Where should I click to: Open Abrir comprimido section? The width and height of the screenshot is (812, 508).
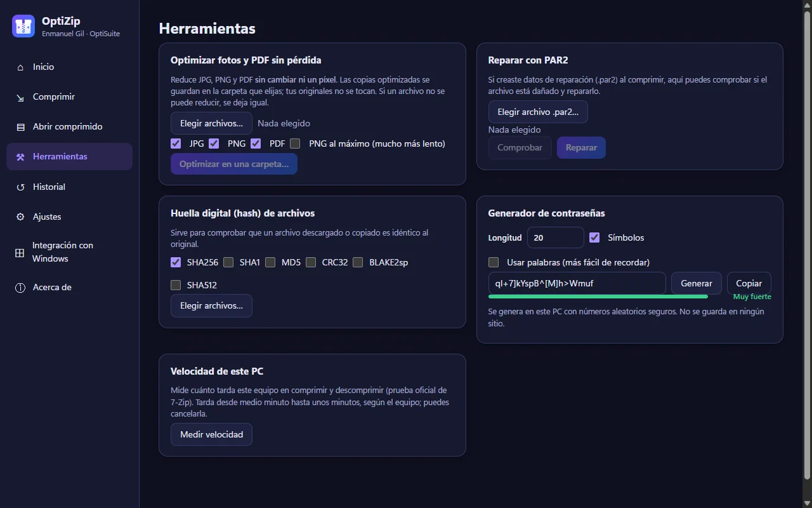pyautogui.click(x=69, y=127)
